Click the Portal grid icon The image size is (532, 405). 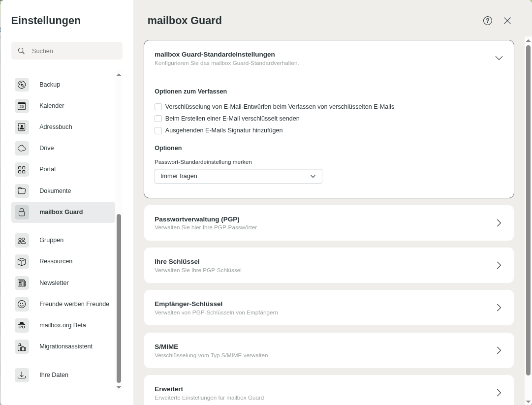pos(22,169)
